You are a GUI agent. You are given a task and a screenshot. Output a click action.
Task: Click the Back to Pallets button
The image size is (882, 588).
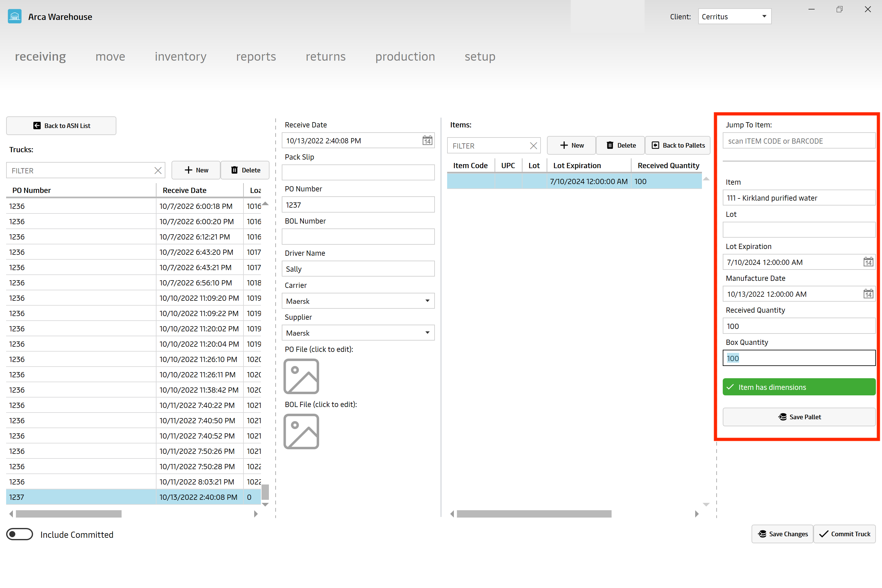678,145
